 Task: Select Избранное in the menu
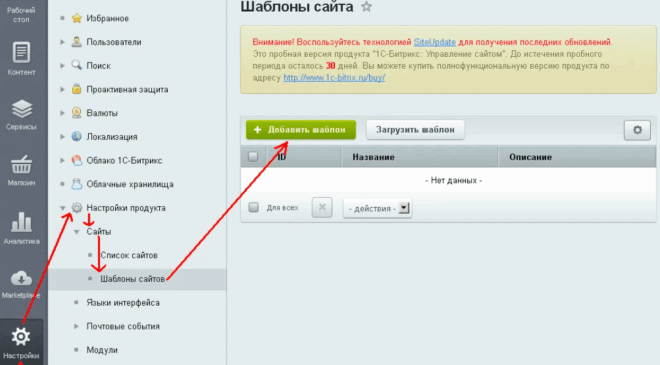107,19
